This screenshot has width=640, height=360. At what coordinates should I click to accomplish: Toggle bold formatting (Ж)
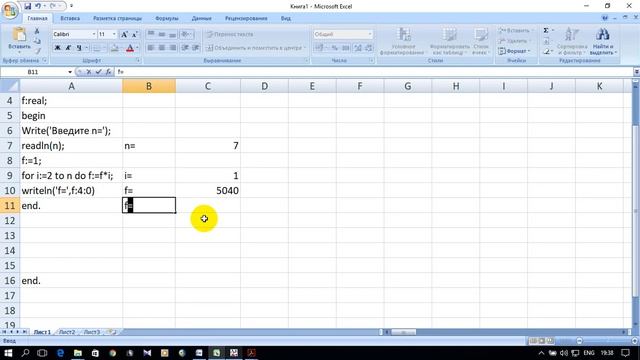[58, 48]
